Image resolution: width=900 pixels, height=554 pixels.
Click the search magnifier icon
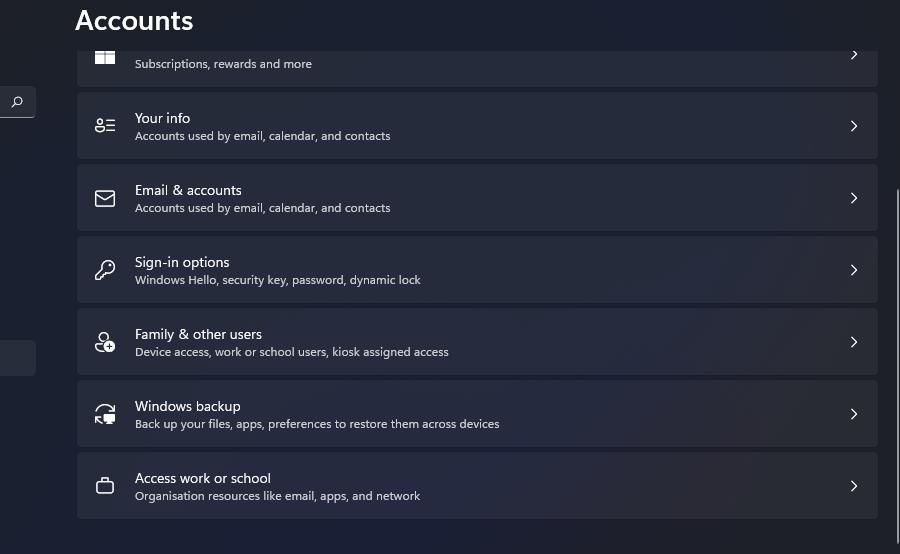[x=17, y=102]
